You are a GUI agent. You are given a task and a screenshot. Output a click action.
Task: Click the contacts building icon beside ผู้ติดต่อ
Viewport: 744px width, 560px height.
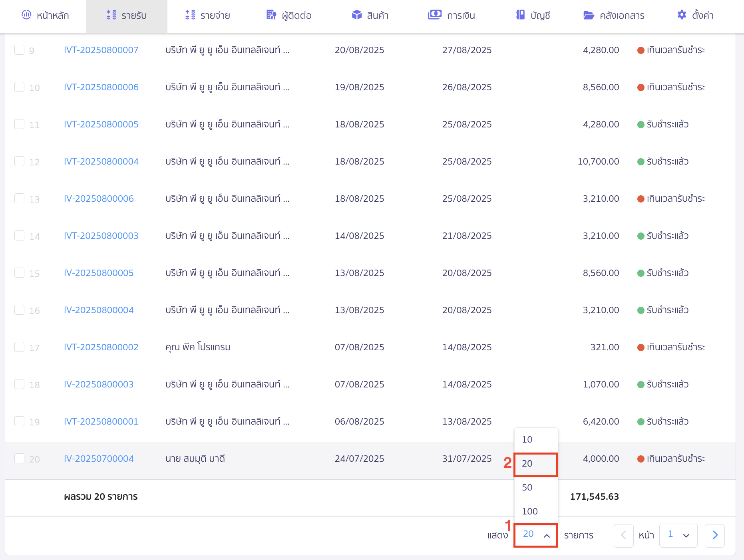click(x=271, y=15)
